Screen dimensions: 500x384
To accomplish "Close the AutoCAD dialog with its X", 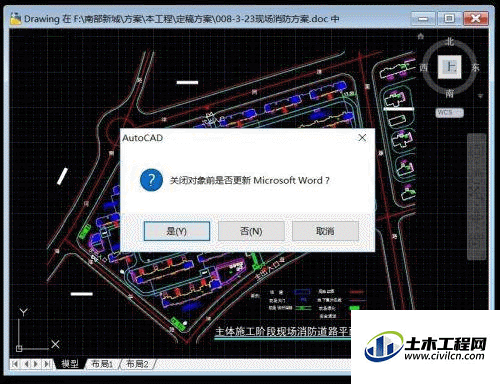I will click(362, 138).
